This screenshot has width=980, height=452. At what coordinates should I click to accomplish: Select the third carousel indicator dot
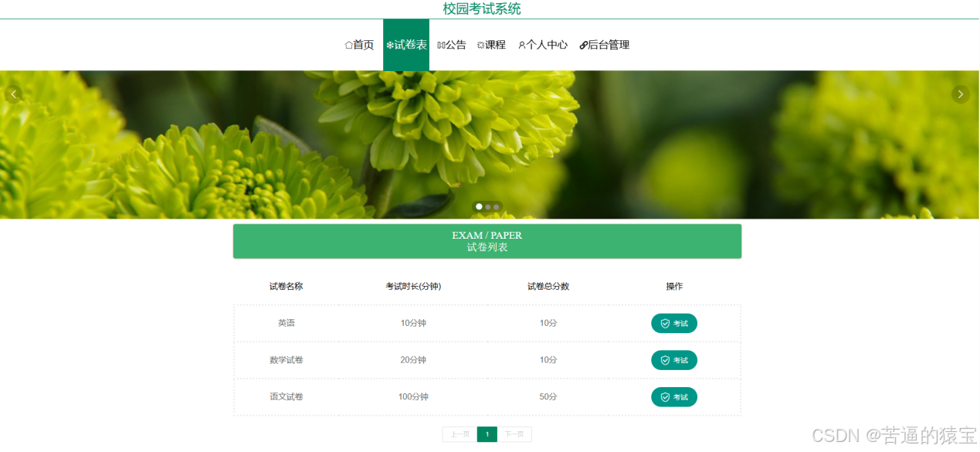pyautogui.click(x=497, y=207)
